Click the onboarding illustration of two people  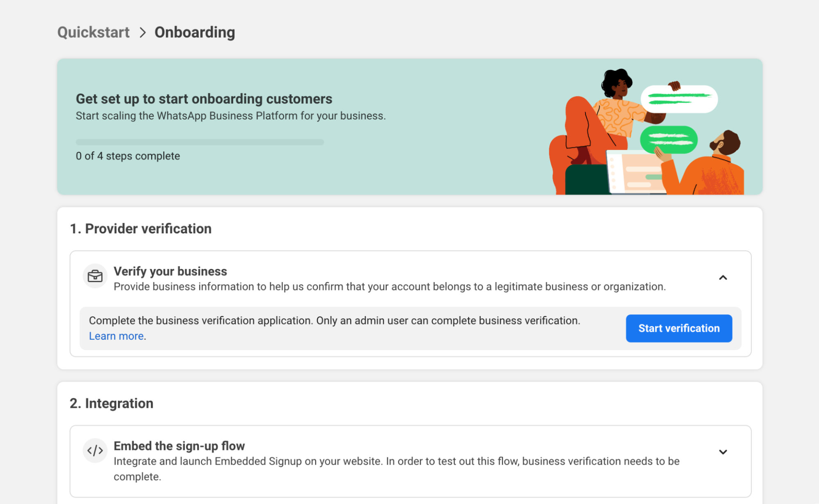(647, 131)
